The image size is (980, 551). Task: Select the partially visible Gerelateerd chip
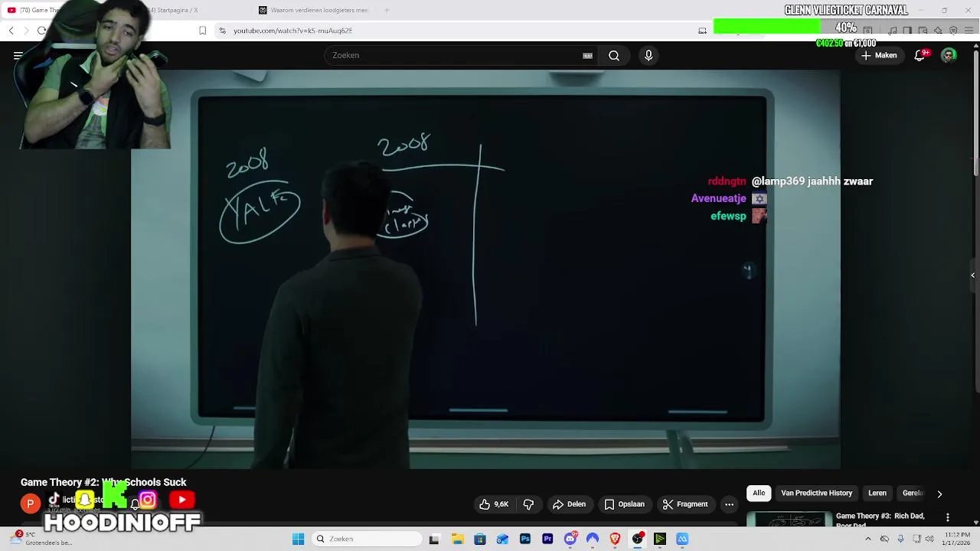pyautogui.click(x=913, y=493)
